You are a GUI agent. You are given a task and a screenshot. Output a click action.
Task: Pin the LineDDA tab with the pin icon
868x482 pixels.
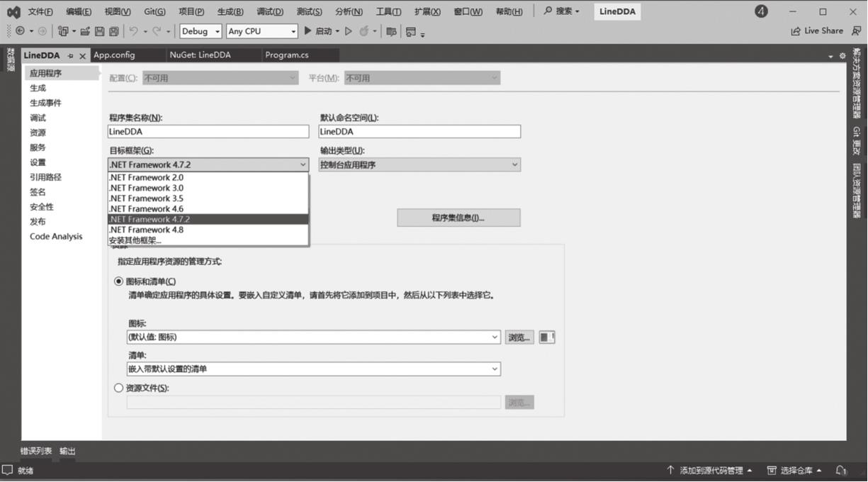click(x=70, y=55)
